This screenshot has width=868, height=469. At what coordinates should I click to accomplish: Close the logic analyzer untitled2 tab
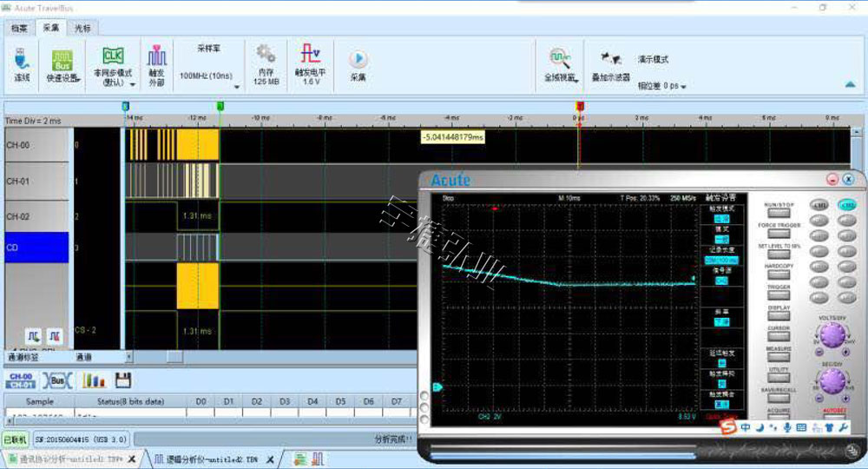coord(270,459)
